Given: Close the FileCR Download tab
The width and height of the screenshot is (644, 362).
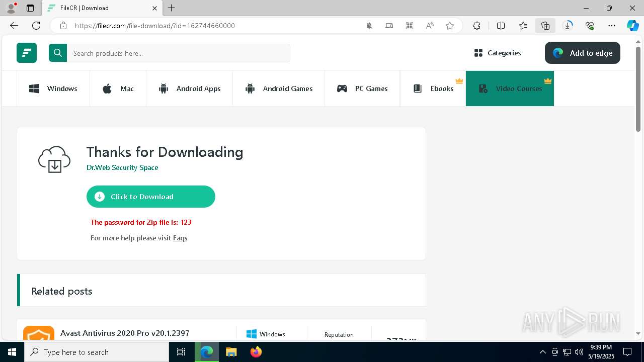Looking at the screenshot, I should (154, 8).
